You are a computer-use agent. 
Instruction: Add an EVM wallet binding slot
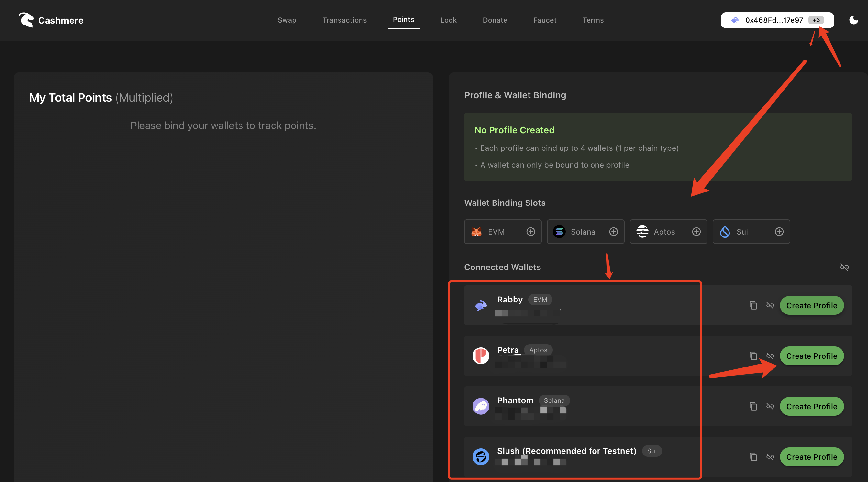[x=530, y=232]
